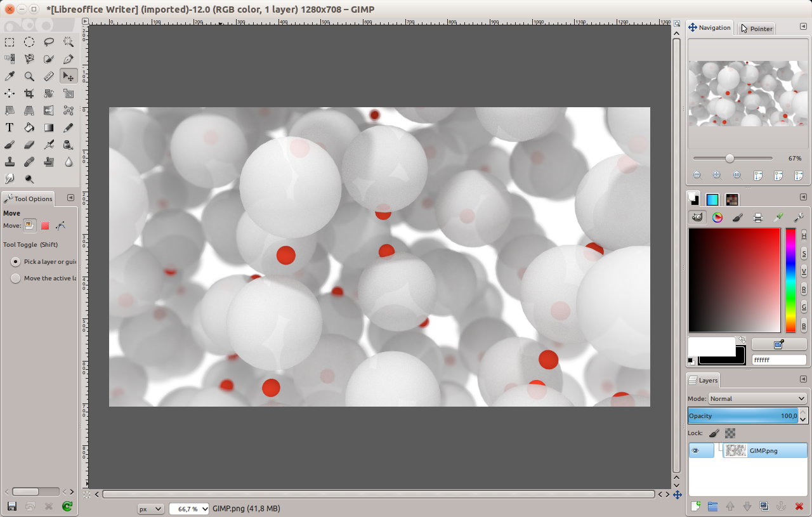Select the Crop tool

pos(29,93)
